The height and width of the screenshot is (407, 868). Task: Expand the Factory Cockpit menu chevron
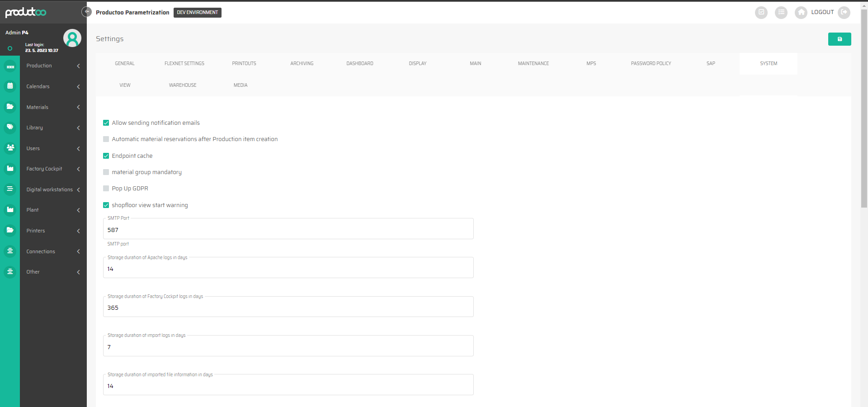(x=78, y=169)
